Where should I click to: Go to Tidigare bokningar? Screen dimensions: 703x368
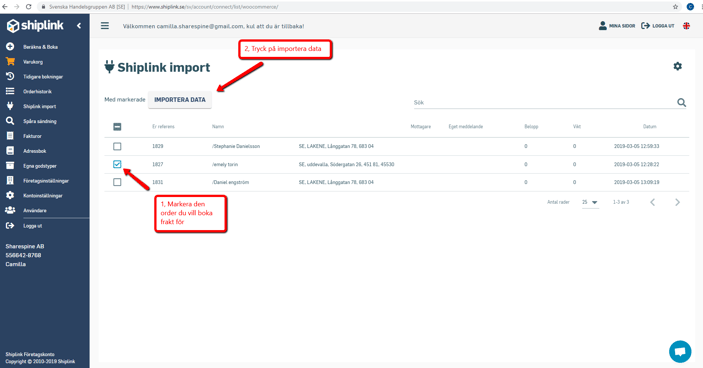coord(43,77)
